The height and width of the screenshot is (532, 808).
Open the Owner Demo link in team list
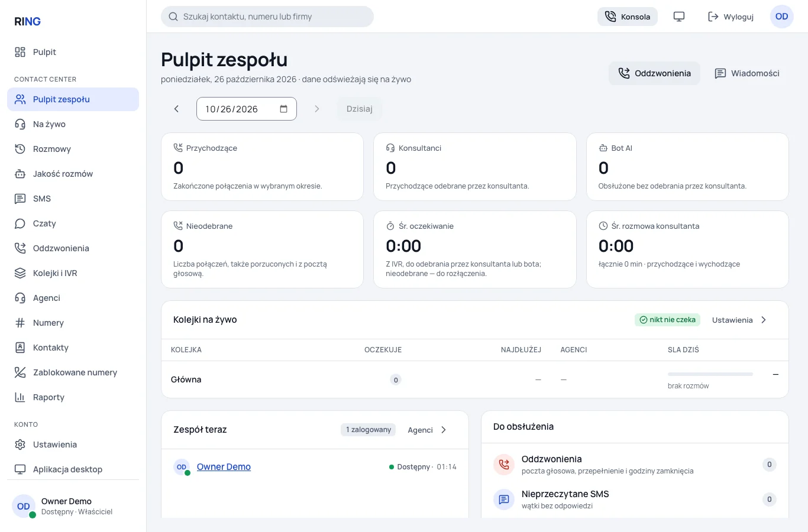pos(224,467)
